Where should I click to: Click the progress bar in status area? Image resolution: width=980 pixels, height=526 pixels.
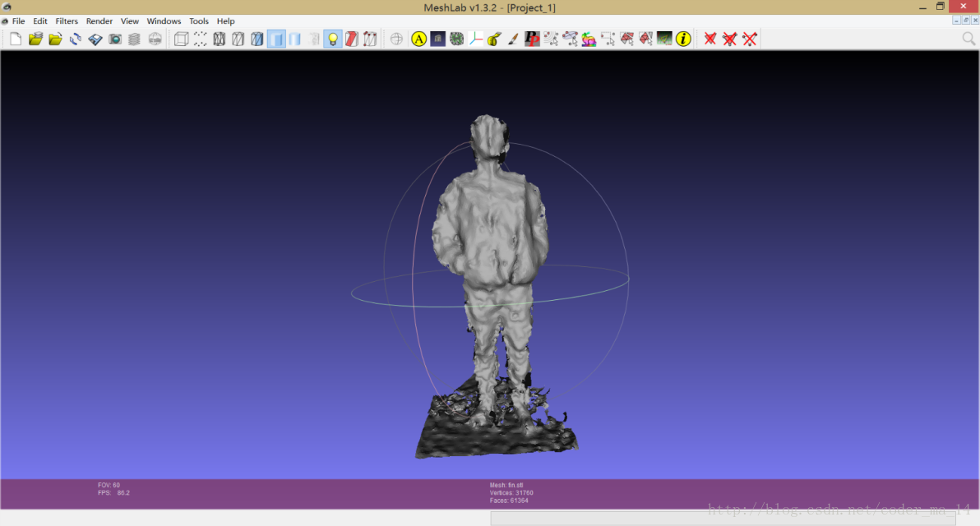[x=723, y=518]
